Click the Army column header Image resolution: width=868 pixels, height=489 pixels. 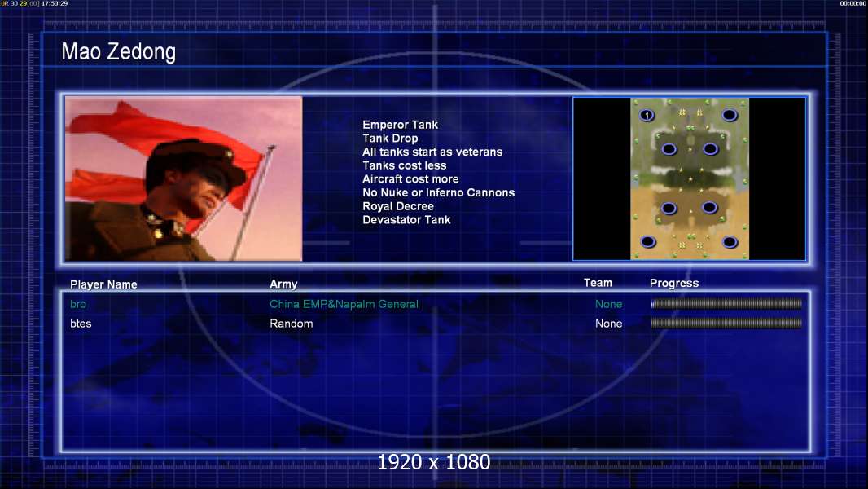point(283,284)
